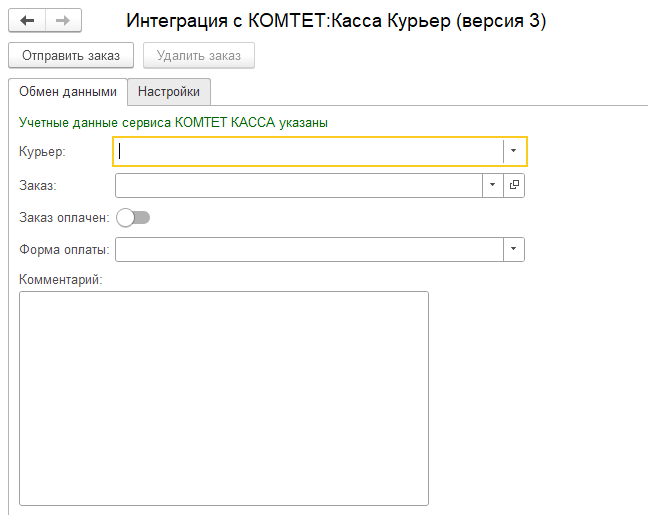This screenshot has height=515, width=648.
Task: Click the Комментарий label
Action: tap(61, 278)
